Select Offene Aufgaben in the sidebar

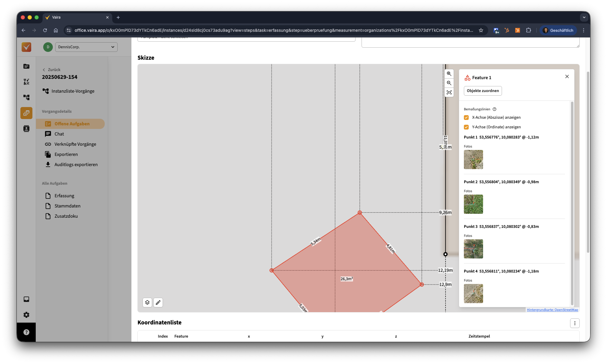coord(72,124)
